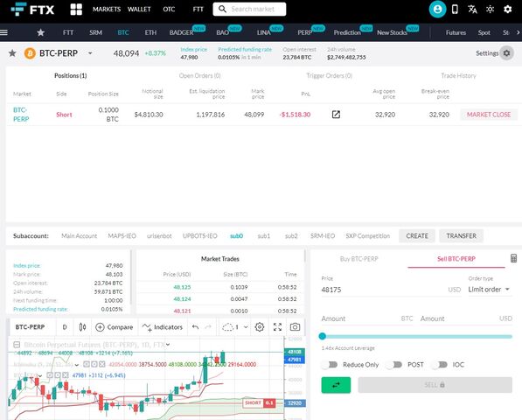Viewport: 522px width, 420px height.
Task: Click the Bitcoin coin icon
Action: (30, 53)
